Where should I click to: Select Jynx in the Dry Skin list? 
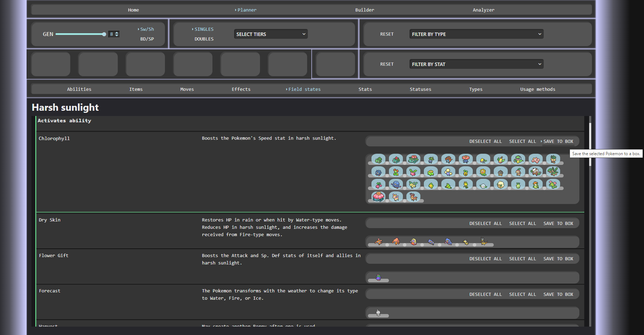click(413, 241)
